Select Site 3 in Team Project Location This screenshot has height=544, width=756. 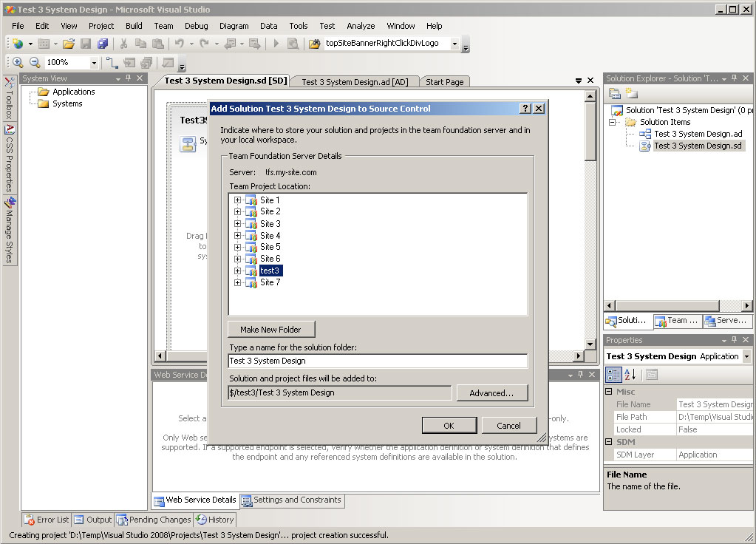tap(270, 224)
